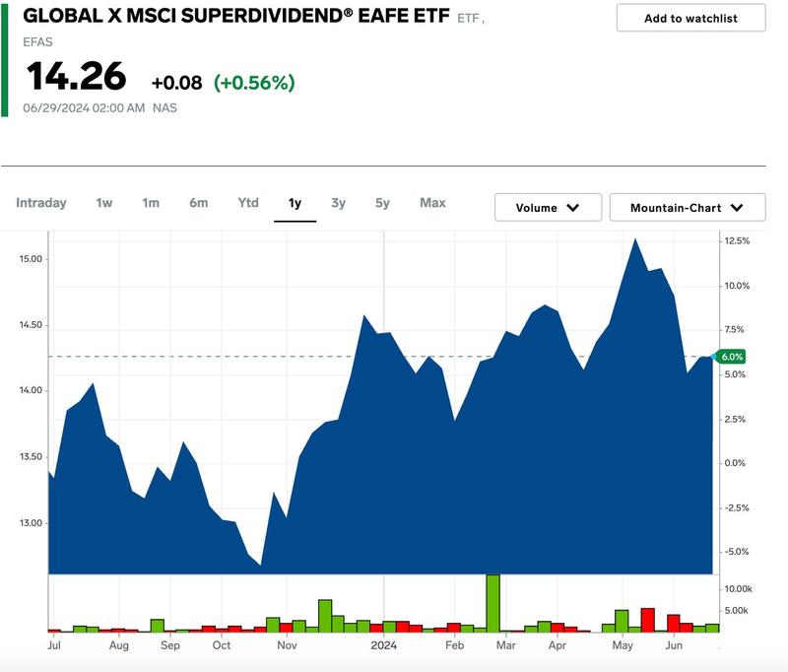
Task: Click the 10.00k volume axis label
Action: coord(738,589)
